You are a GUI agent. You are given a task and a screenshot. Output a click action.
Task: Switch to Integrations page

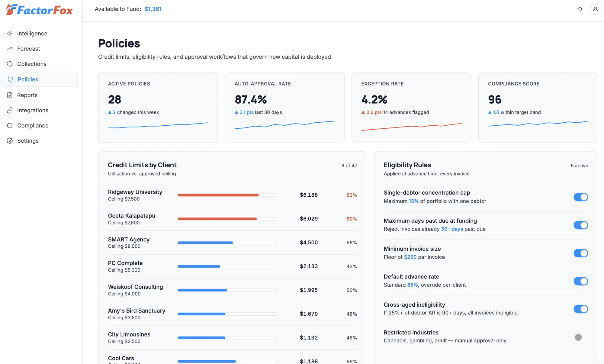pos(40,110)
